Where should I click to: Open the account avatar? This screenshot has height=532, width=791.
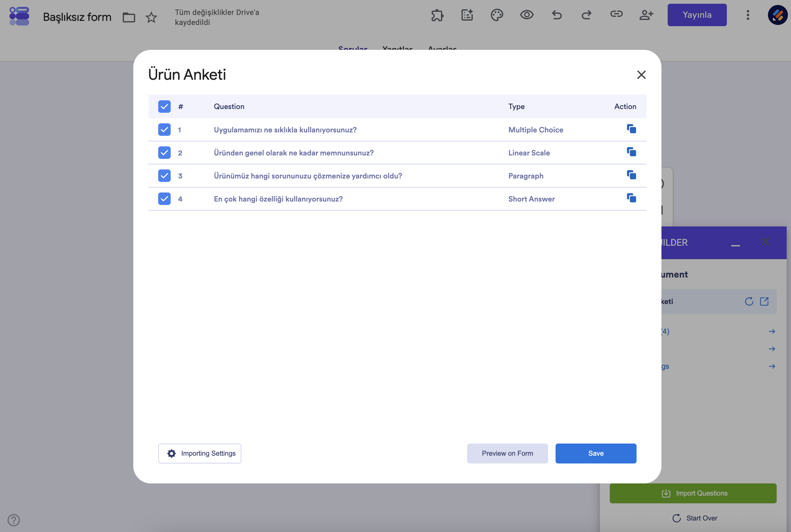(x=777, y=15)
